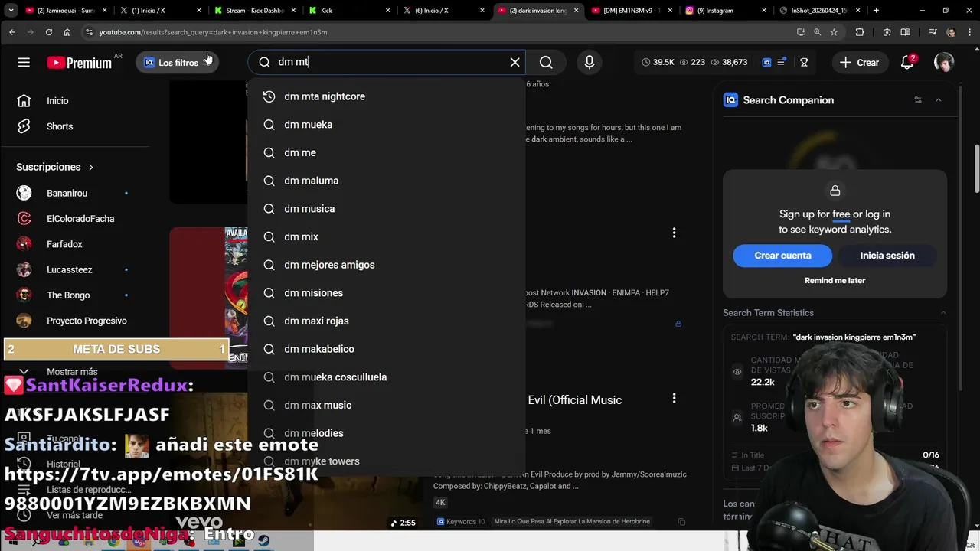Select the 'dm mta nightcore' history suggestion
This screenshot has width=980, height=551.
[x=387, y=96]
